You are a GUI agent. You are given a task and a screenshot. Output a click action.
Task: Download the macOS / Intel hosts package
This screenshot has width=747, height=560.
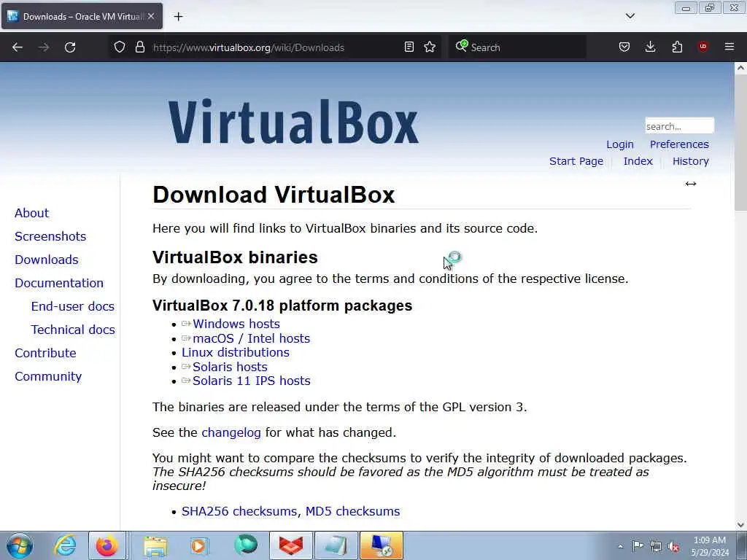click(252, 338)
